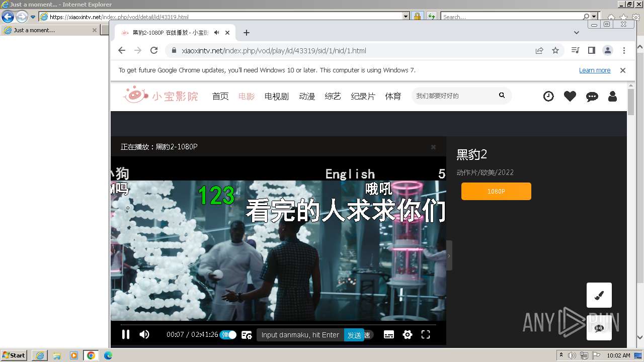Click the Learn more link
Screen dimensions: 644x362
(595, 70)
